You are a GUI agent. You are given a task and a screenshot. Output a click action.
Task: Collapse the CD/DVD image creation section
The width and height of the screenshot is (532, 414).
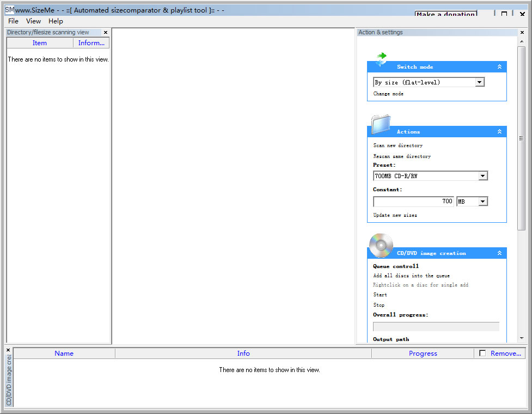(x=499, y=253)
